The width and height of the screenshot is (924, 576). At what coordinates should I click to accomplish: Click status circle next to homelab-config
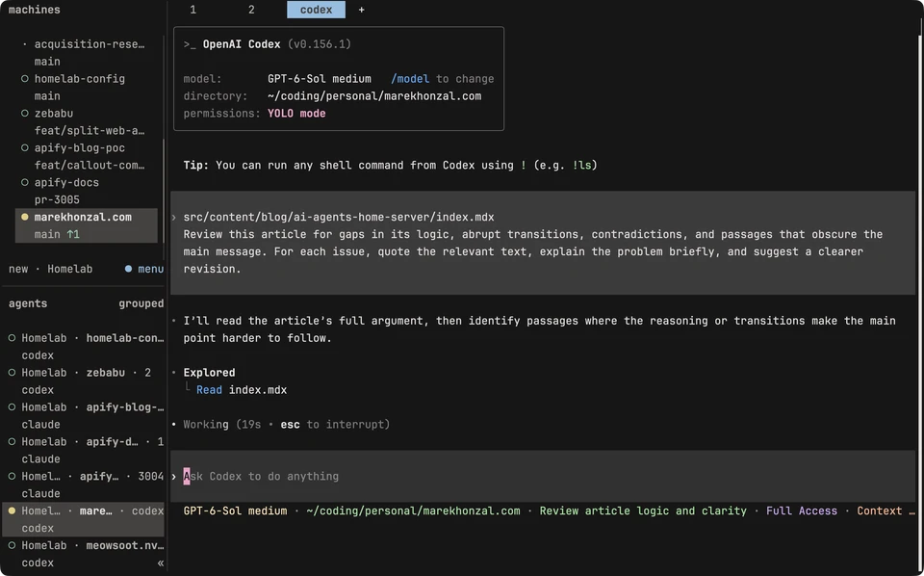click(25, 78)
